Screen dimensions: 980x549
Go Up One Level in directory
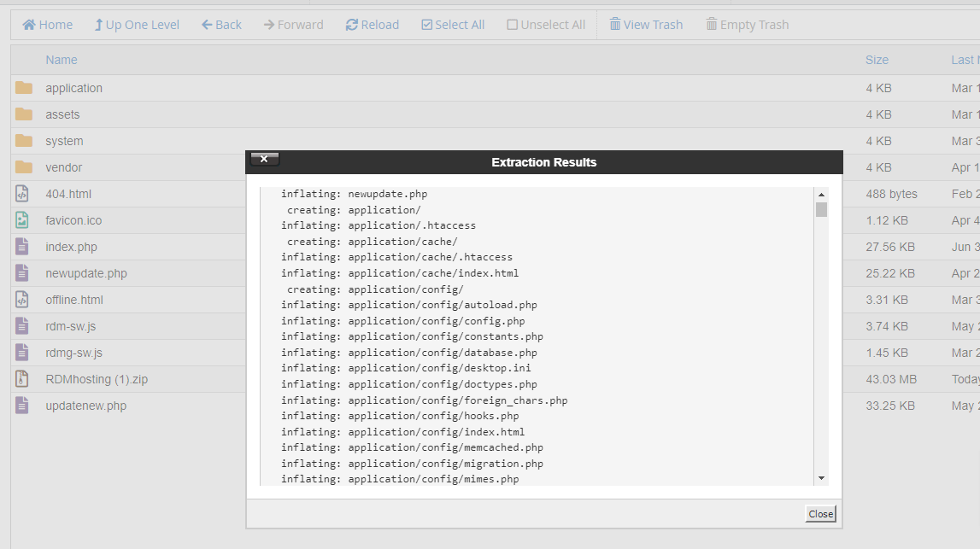(x=137, y=25)
